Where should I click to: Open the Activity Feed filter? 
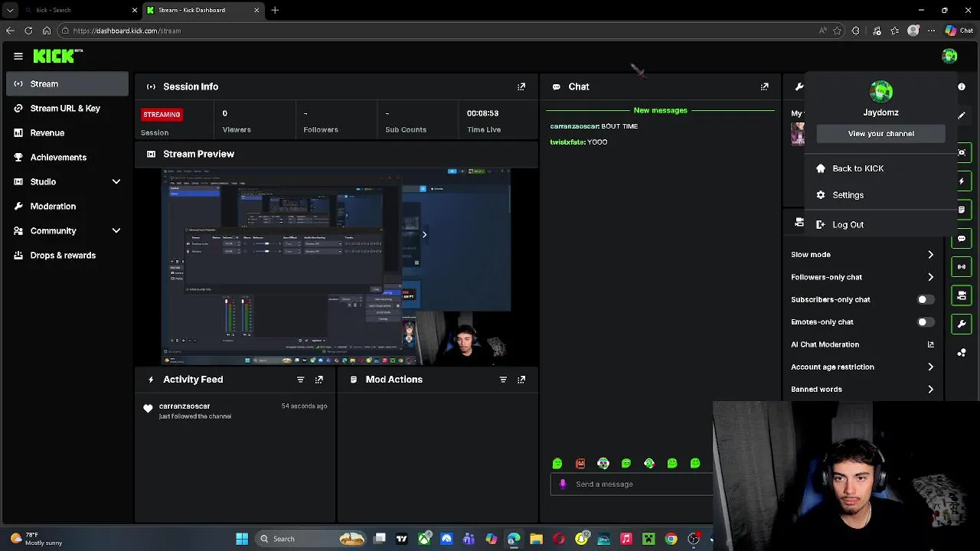coord(300,380)
